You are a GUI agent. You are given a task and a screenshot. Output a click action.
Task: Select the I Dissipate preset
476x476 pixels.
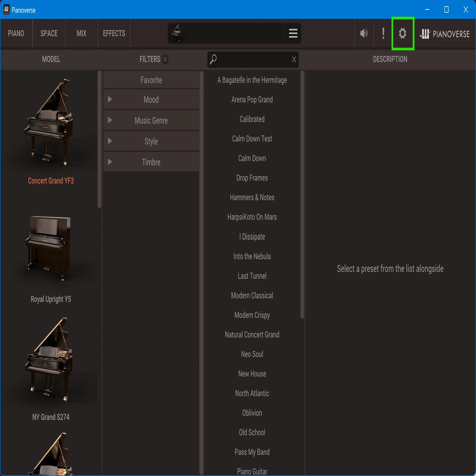[x=252, y=237]
